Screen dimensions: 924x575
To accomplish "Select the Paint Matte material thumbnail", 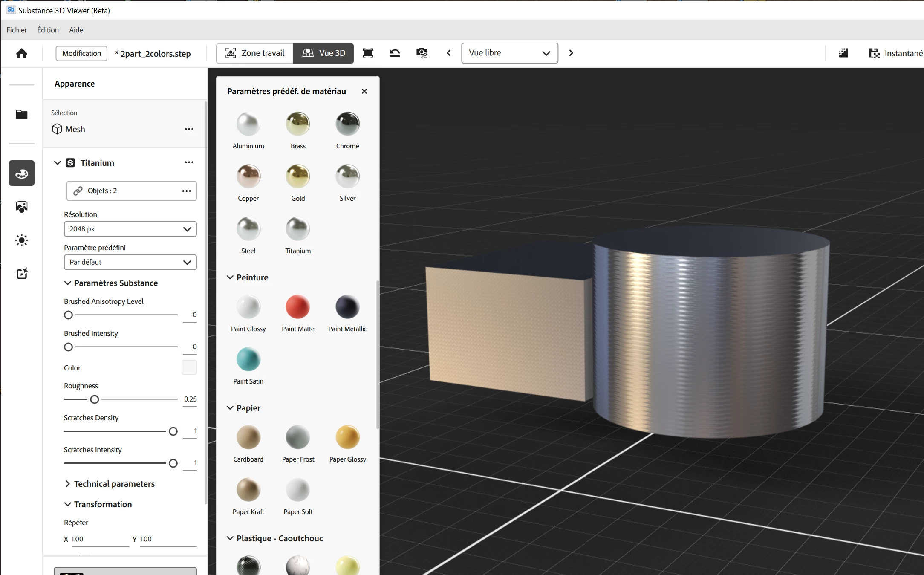I will coord(297,307).
